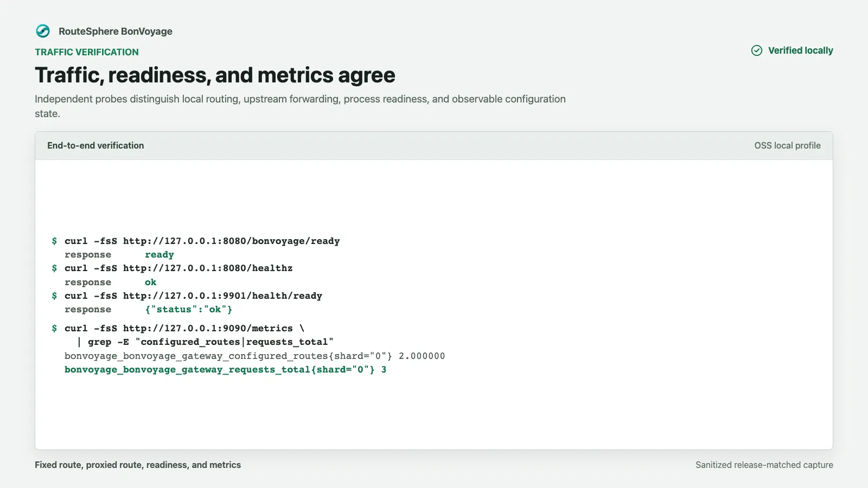The image size is (868, 488).
Task: Click the RouteSphere logo icon
Action: (x=43, y=31)
